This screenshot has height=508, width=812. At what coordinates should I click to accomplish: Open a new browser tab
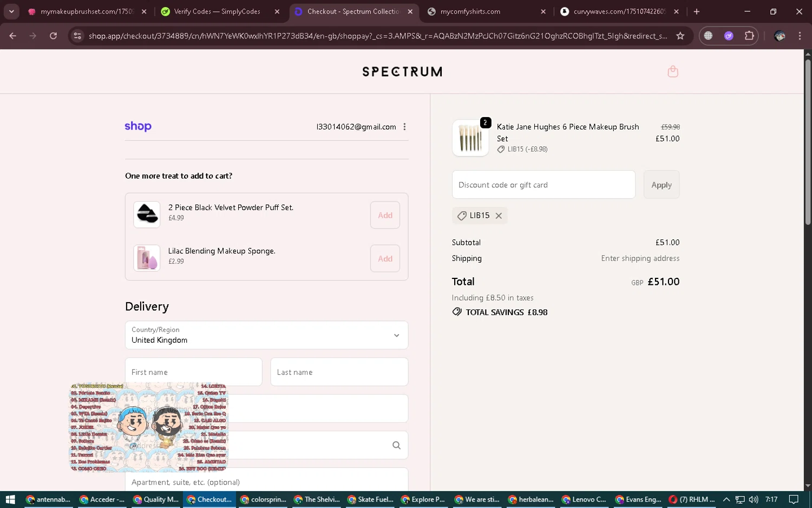697,11
